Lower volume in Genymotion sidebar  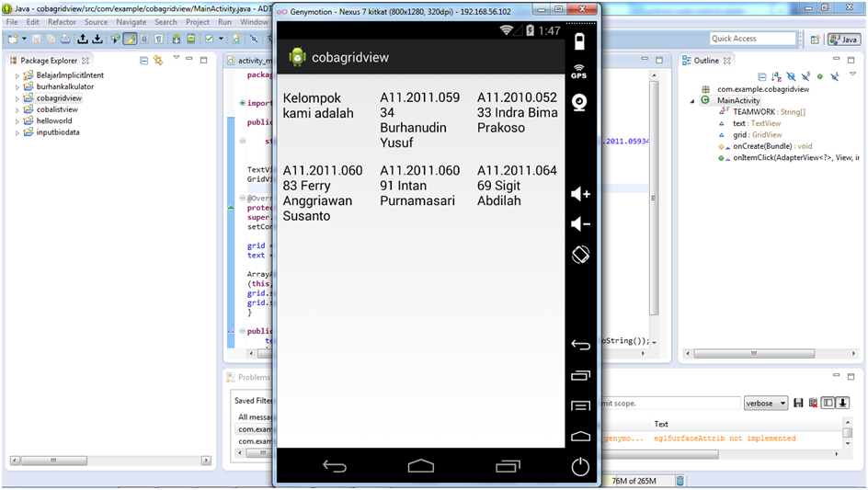click(x=581, y=224)
